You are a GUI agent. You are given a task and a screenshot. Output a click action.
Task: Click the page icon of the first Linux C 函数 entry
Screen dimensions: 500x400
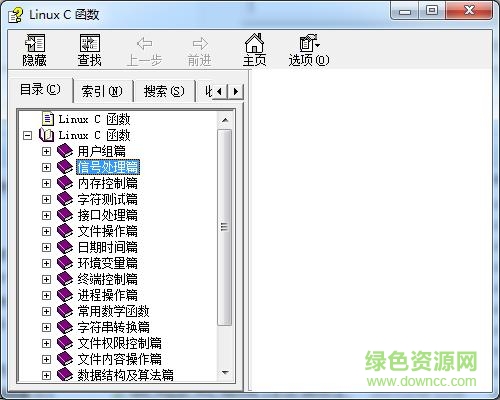pyautogui.click(x=48, y=119)
